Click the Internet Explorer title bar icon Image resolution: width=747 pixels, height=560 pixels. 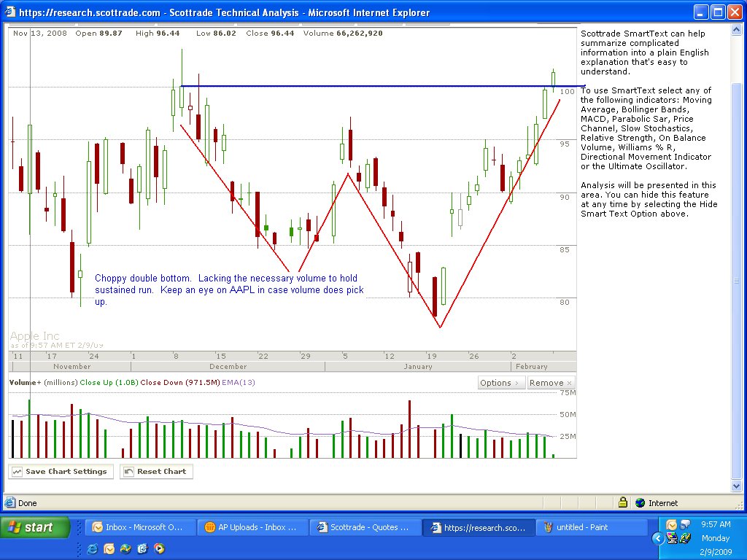click(x=10, y=12)
